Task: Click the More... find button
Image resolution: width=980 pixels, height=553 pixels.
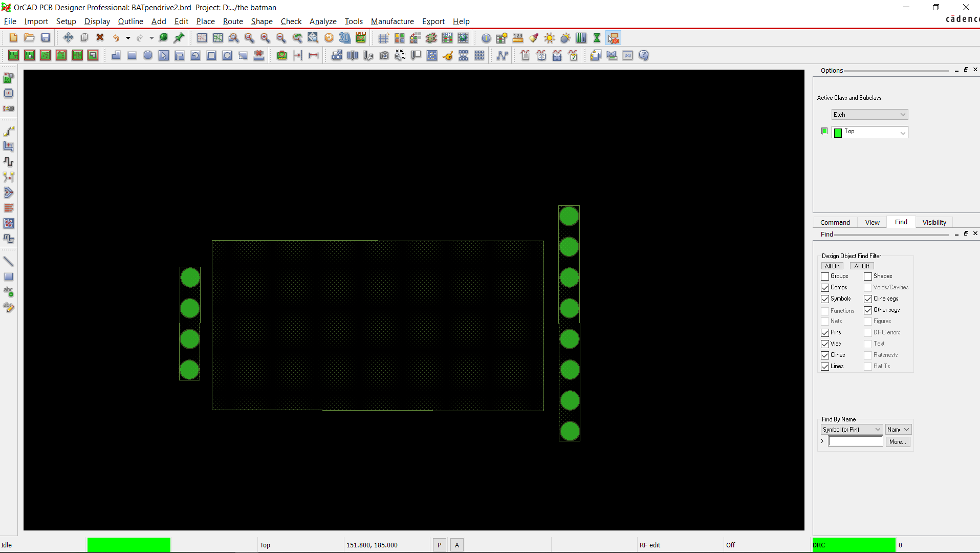Action: 898,441
